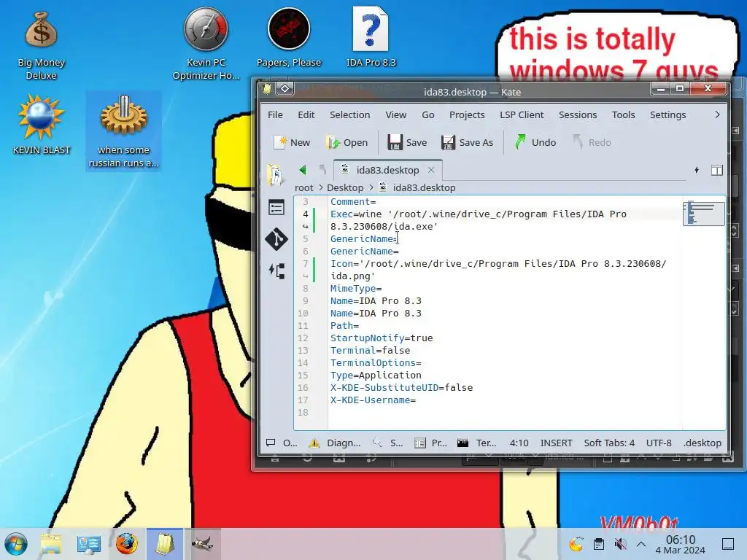Click the ida83.desktop breadcrumb segment
747x560 pixels.
tap(417, 187)
